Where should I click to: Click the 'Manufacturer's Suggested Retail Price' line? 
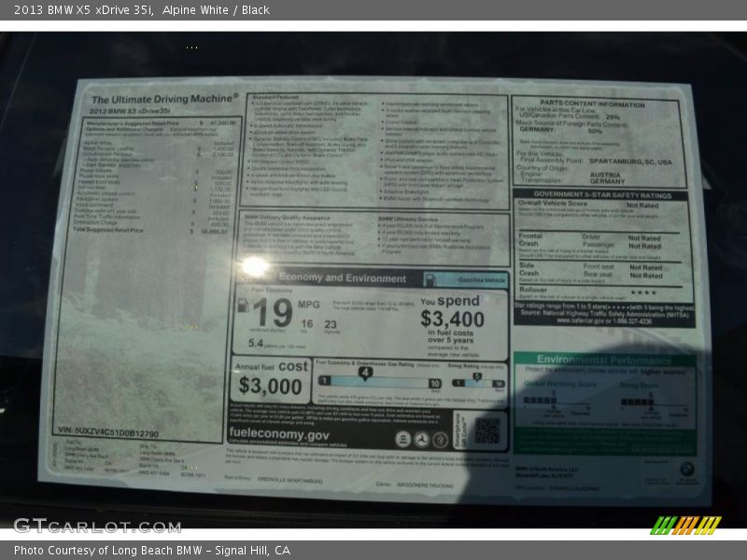161,123
